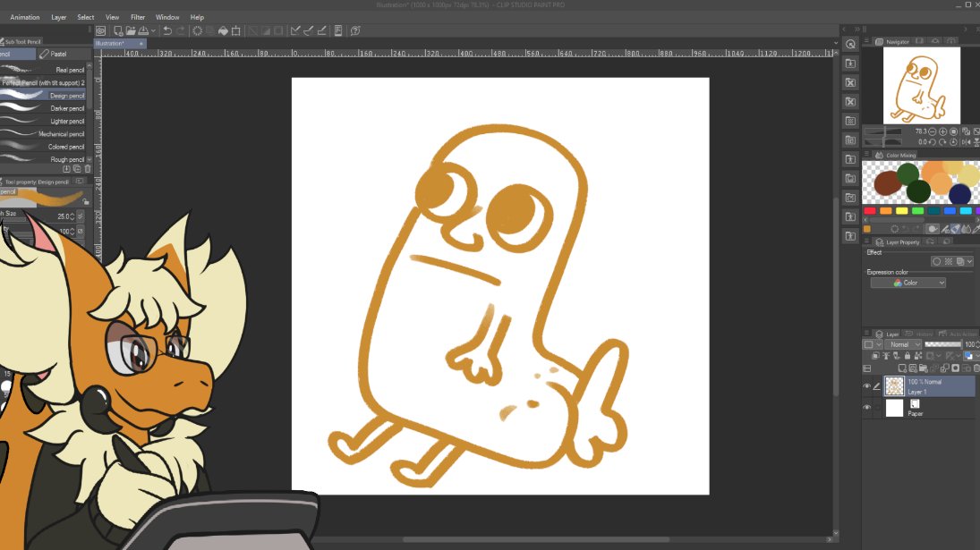Create a new canvas from command bar
980x550 pixels.
click(x=118, y=30)
